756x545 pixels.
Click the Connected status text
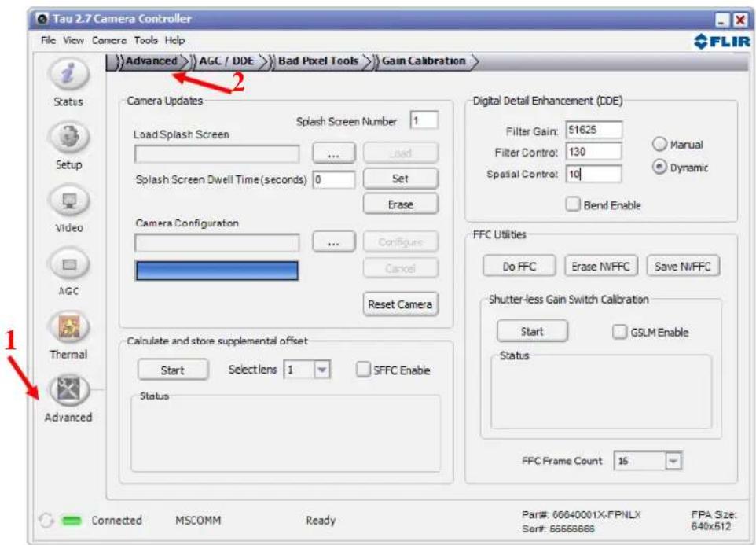tap(116, 521)
